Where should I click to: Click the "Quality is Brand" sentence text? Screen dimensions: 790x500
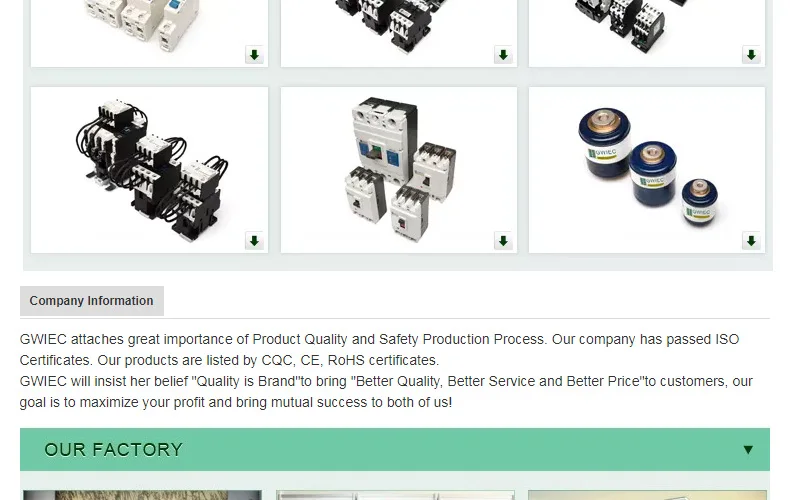pyautogui.click(x=386, y=392)
